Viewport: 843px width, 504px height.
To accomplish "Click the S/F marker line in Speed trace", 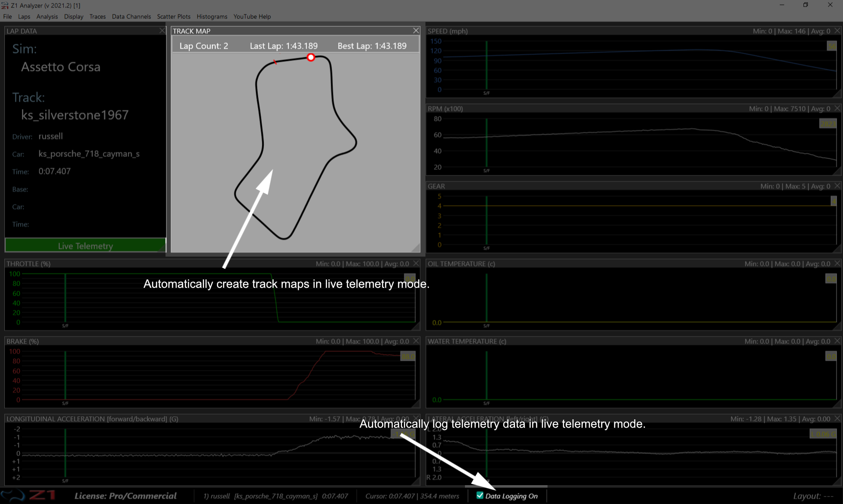I will point(486,66).
